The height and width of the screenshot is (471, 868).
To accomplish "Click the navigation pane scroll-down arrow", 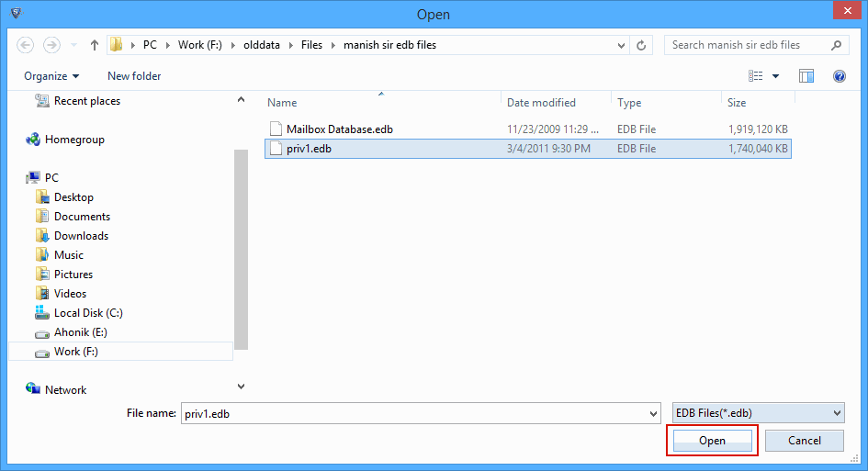I will 241,387.
